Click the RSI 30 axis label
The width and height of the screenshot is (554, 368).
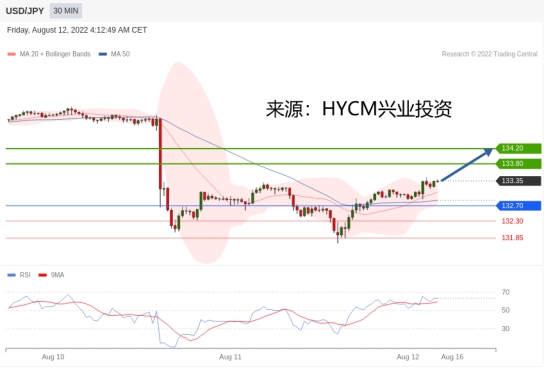click(x=506, y=328)
